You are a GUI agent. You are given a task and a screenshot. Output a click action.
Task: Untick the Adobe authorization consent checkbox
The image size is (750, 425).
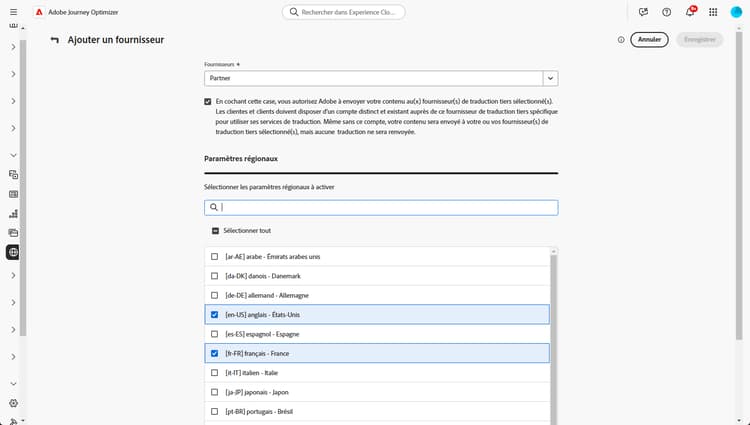pos(207,102)
